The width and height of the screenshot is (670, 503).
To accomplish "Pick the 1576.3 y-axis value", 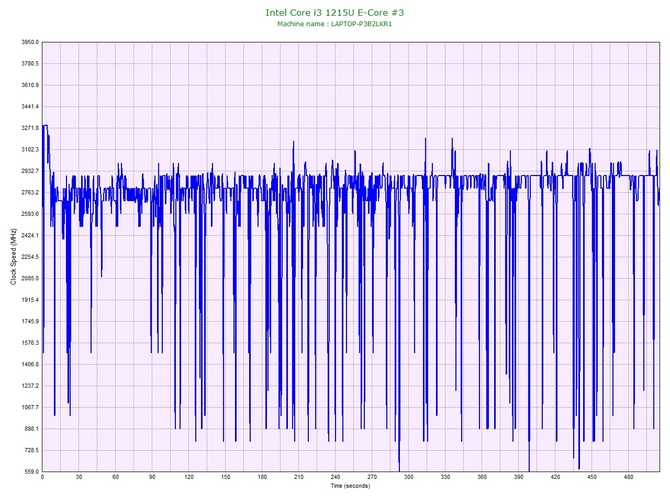I will pyautogui.click(x=30, y=343).
